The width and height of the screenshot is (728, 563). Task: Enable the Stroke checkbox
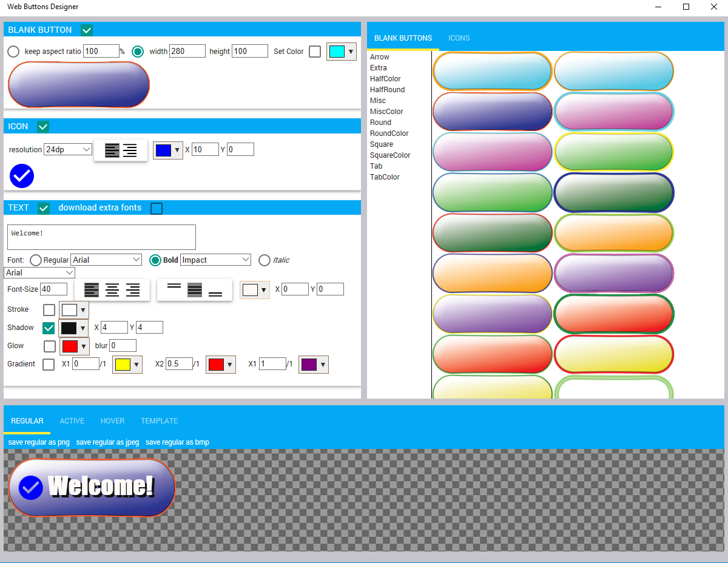pyautogui.click(x=49, y=310)
